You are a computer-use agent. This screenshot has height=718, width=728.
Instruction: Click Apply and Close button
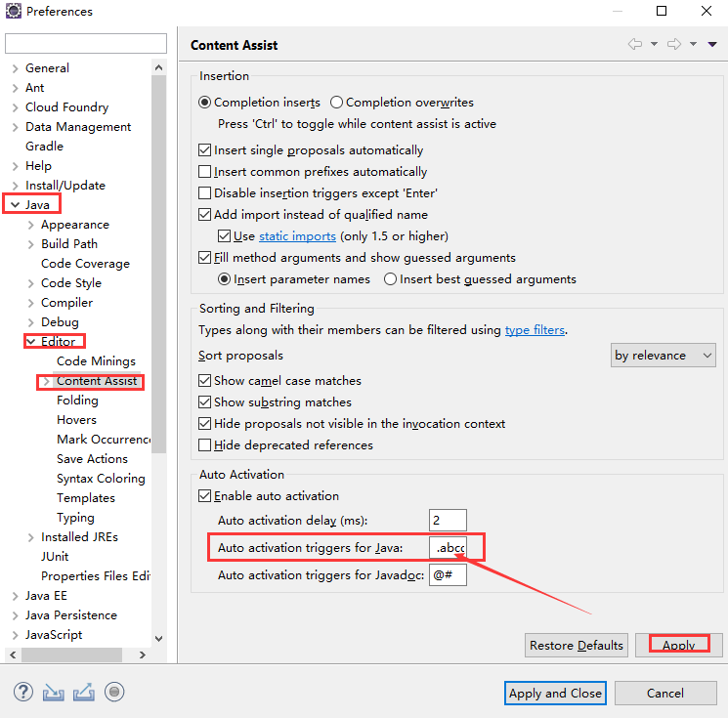point(555,693)
